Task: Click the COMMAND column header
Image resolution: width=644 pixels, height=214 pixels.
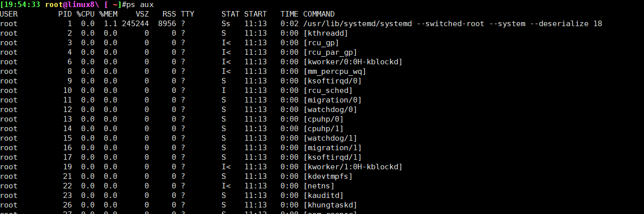Action: click(319, 14)
